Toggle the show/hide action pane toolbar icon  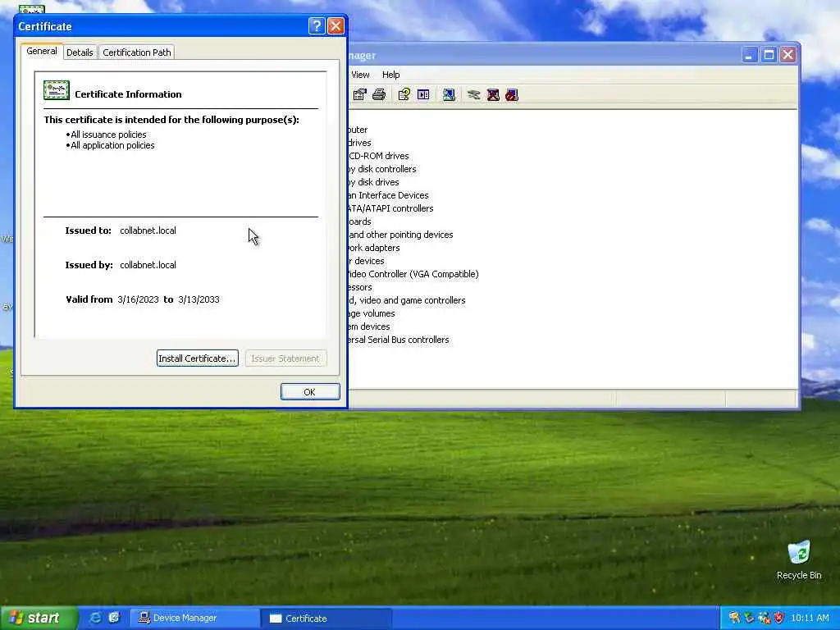(423, 95)
